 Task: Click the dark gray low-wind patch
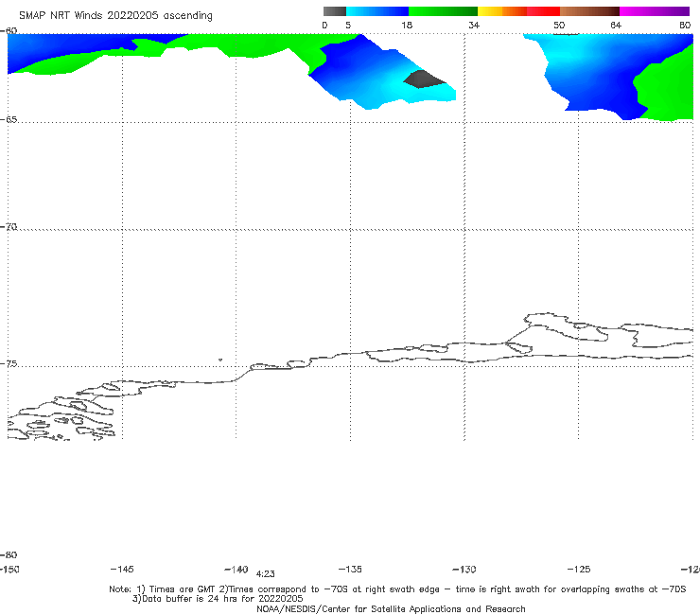pos(423,79)
